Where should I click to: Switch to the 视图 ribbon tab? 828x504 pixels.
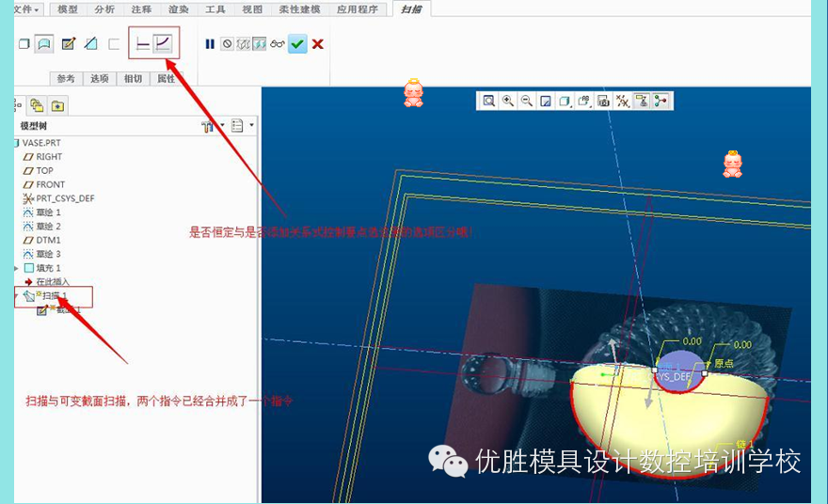tap(252, 9)
